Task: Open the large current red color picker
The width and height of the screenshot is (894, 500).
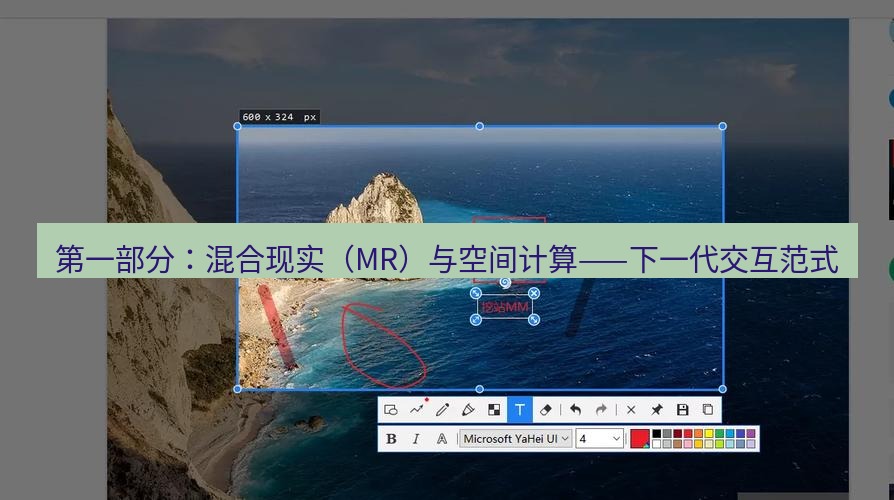Action: tap(640, 438)
